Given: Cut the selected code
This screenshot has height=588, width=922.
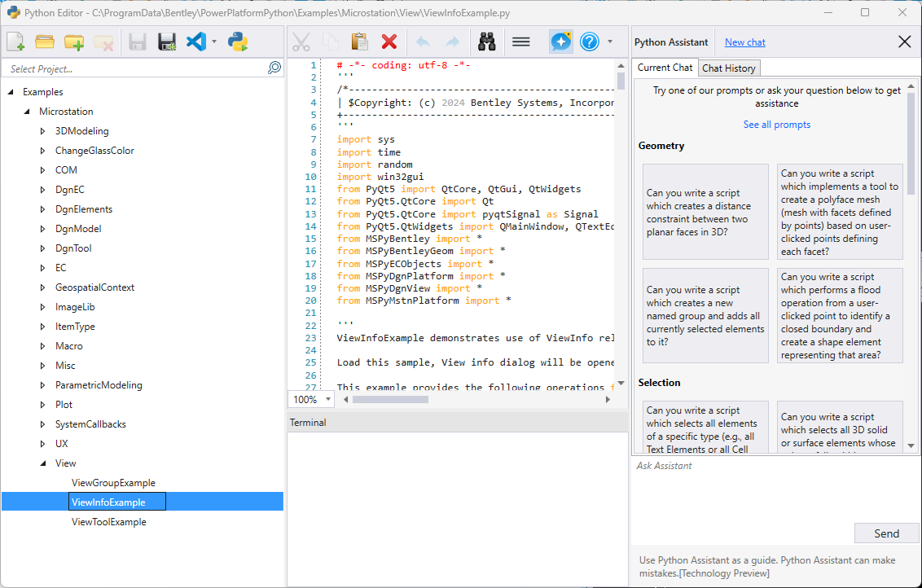Looking at the screenshot, I should (x=301, y=42).
